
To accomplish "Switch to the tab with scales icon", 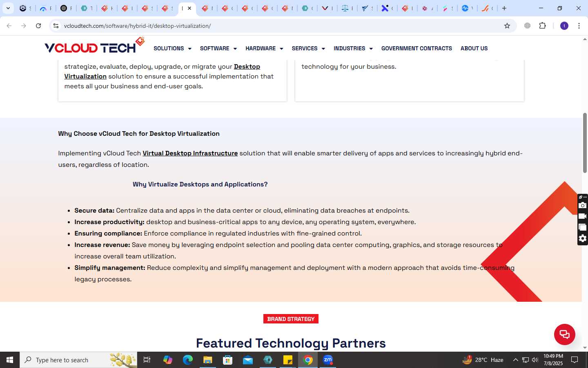I will [x=347, y=8].
